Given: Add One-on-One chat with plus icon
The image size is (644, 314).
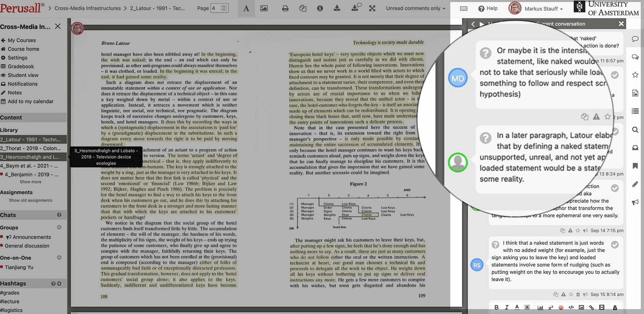Looking at the screenshot, I should click(59, 257).
